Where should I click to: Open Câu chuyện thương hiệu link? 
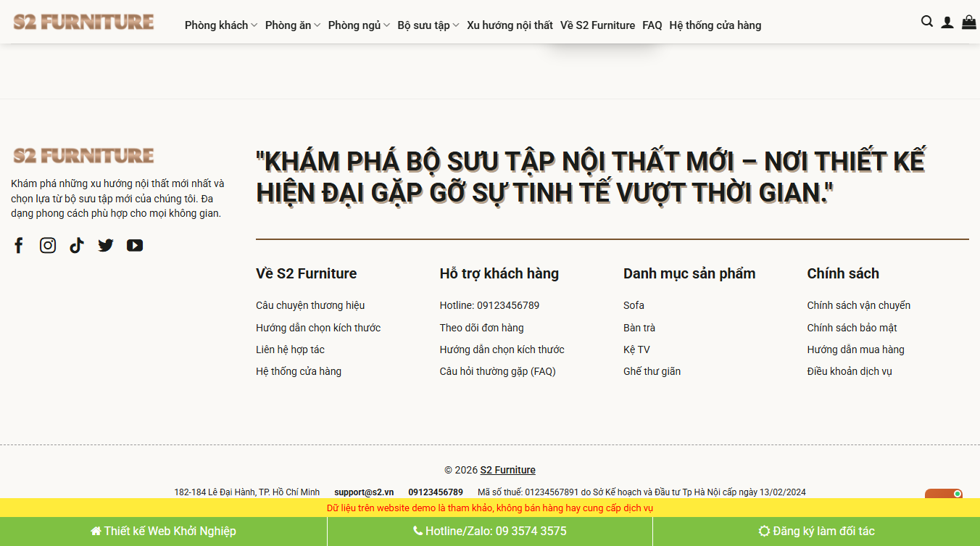310,305
